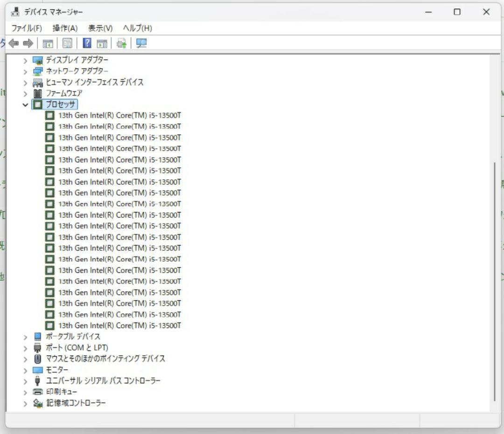This screenshot has height=434, width=504.
Task: Click the forward navigation arrow
Action: click(x=28, y=43)
